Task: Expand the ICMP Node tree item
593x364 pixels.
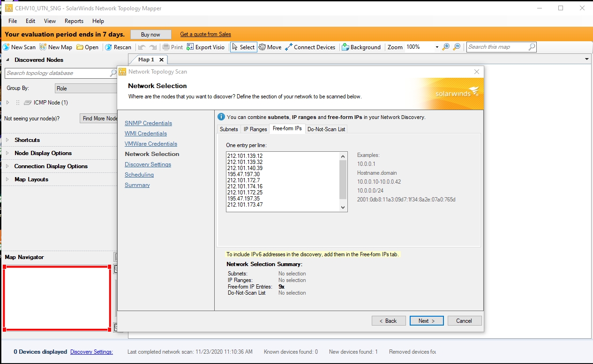Action: tap(8, 103)
